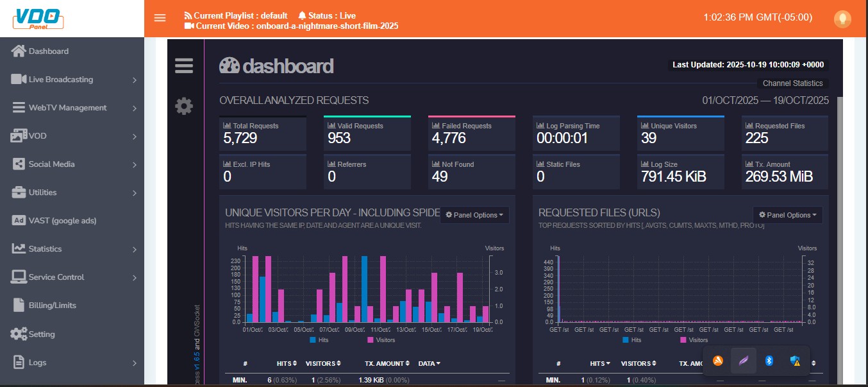Screen dimensions: 868x387
Task: Click the orange Avast tray icon
Action: tap(718, 361)
